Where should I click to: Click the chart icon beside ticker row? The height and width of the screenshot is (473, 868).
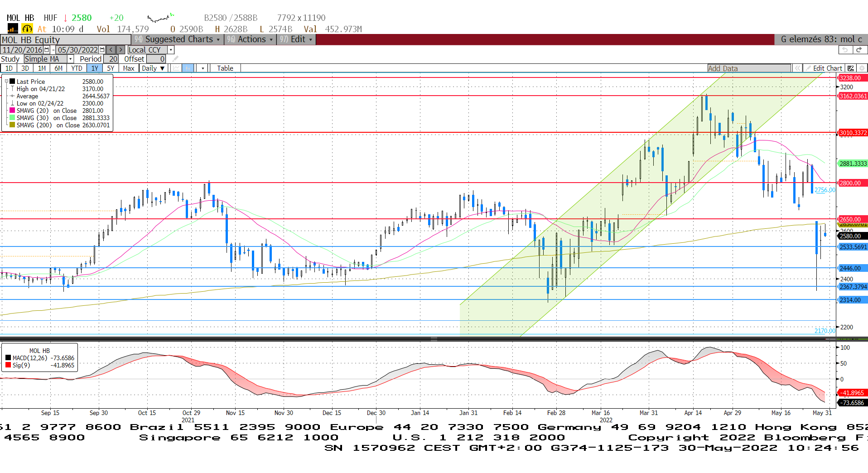[12, 29]
